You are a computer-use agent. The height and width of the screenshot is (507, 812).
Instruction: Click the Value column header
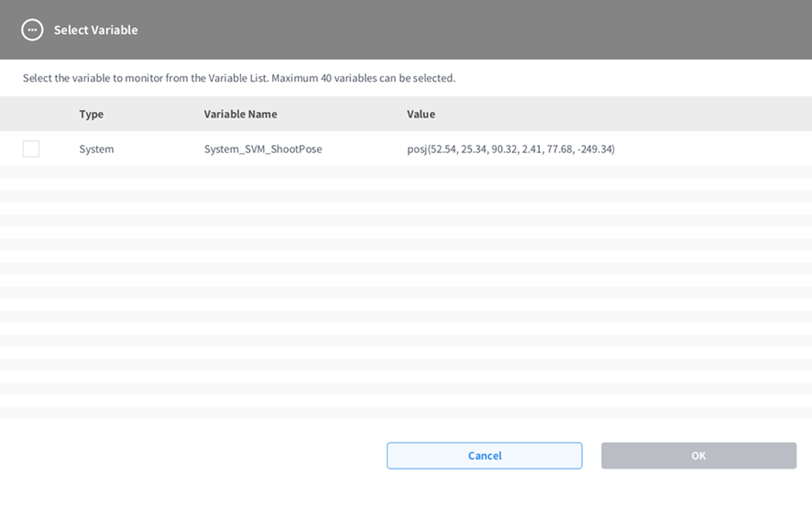click(420, 114)
